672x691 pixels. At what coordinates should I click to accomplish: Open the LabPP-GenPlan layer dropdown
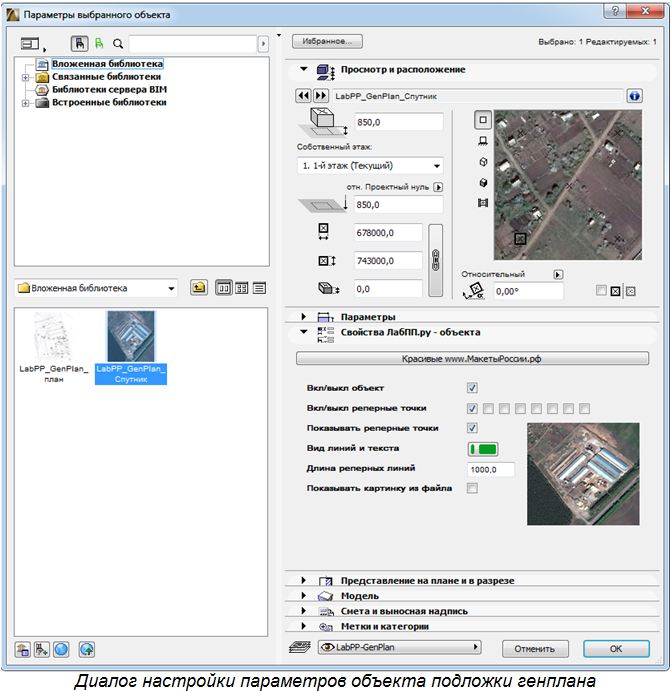(399, 647)
